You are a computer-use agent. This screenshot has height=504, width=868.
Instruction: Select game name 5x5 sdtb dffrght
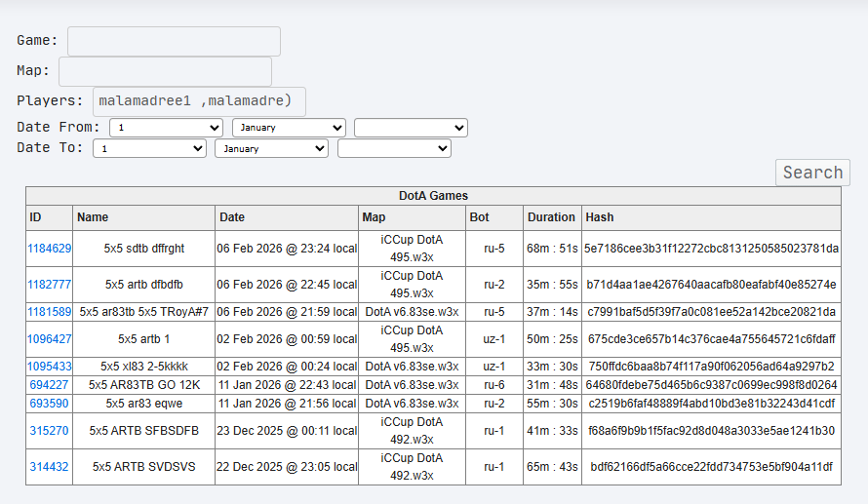pos(144,249)
